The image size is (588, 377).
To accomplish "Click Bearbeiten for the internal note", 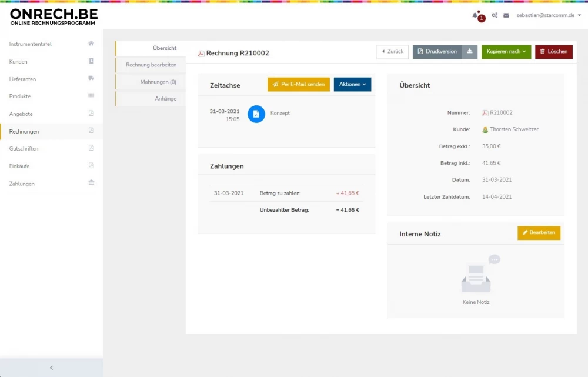I will pyautogui.click(x=539, y=233).
